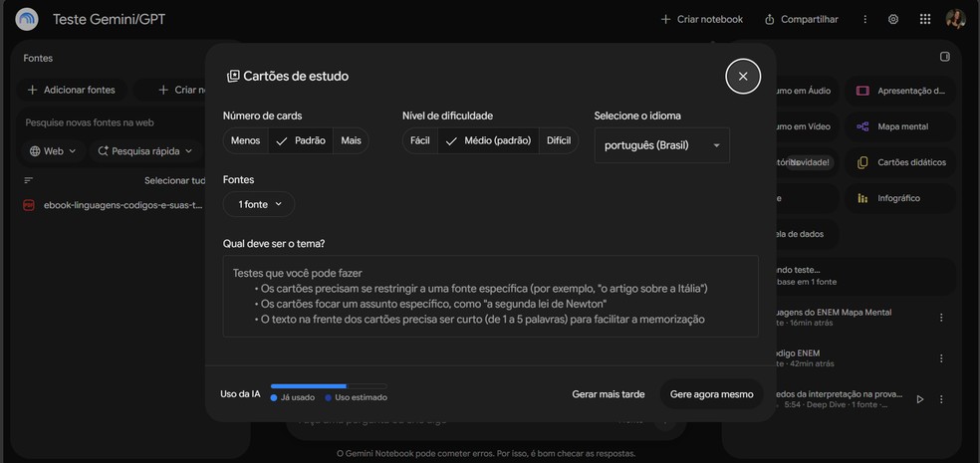The width and height of the screenshot is (980, 463).
Task: Click the Teste Gemini/GPT notebook title
Action: 110,19
